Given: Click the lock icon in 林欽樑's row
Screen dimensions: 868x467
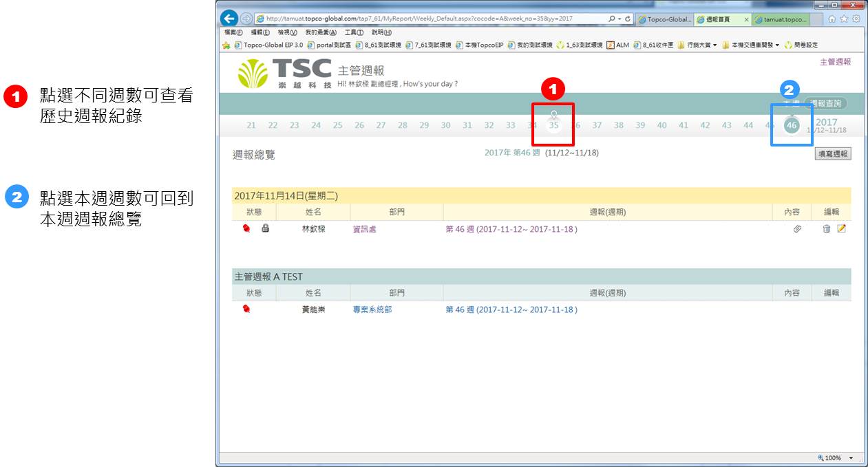Looking at the screenshot, I should (x=265, y=229).
